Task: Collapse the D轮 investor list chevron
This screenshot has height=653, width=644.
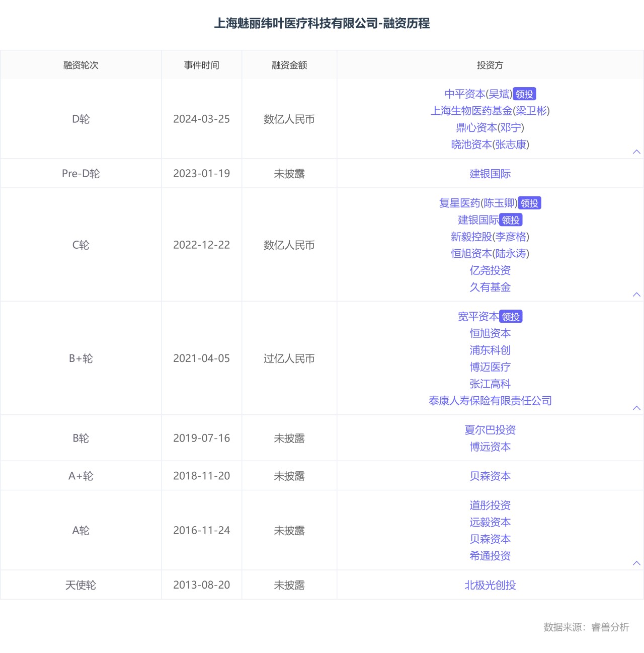Action: coord(636,152)
